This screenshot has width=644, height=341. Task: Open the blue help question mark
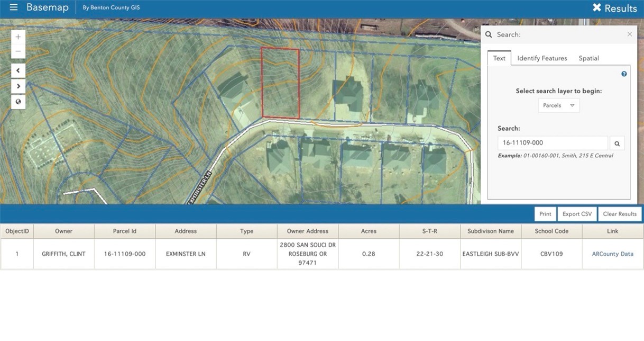point(624,74)
